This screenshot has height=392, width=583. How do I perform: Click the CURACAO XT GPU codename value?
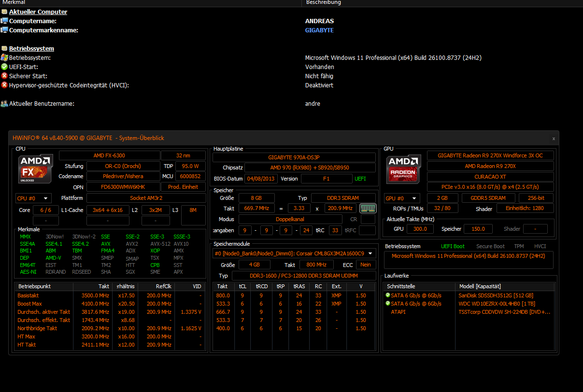pos(490,177)
